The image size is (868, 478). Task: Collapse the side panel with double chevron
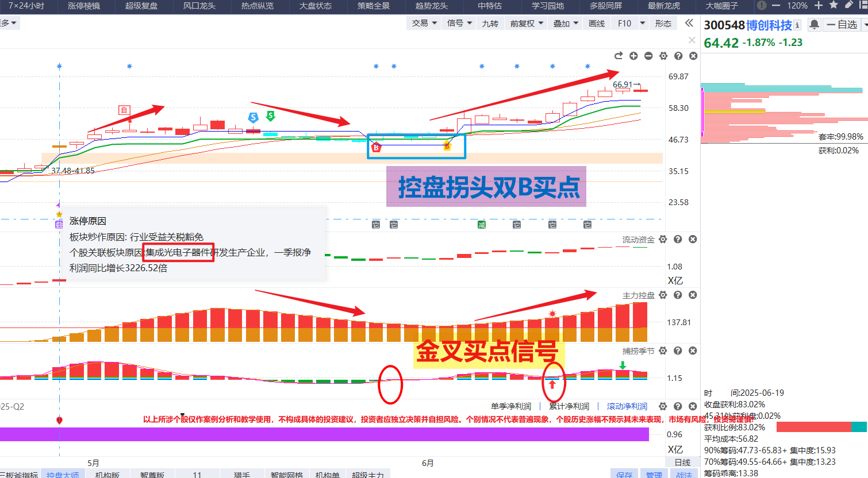(x=689, y=23)
